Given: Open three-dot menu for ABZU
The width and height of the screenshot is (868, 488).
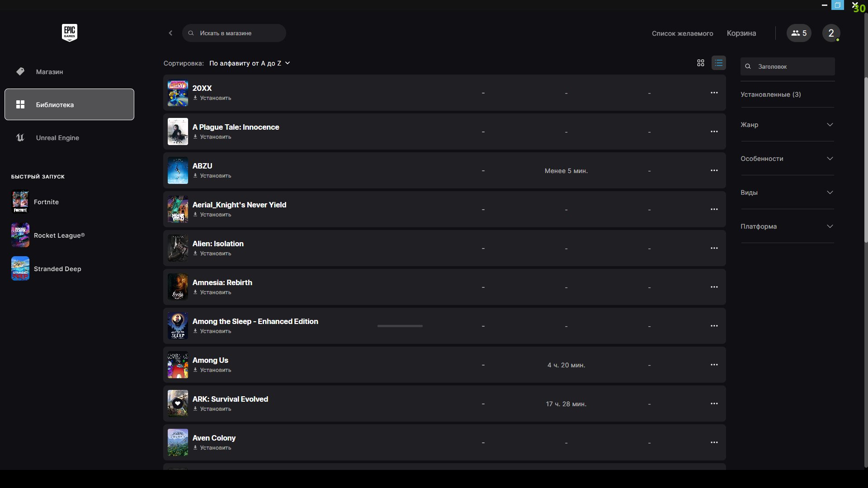Looking at the screenshot, I should click(x=714, y=170).
